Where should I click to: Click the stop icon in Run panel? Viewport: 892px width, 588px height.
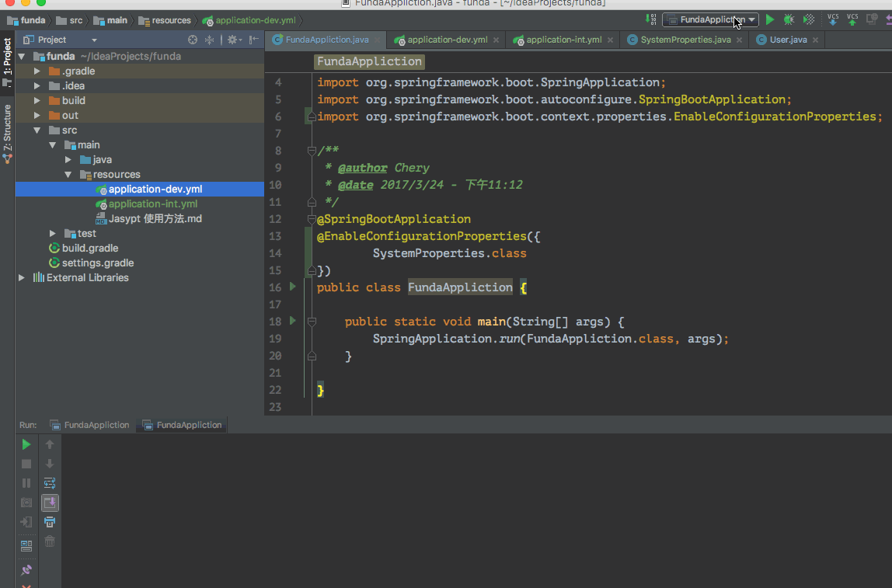point(26,464)
